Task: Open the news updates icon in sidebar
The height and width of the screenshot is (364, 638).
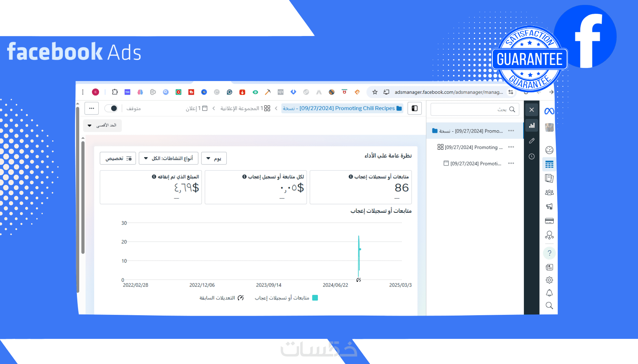Action: coord(549,267)
